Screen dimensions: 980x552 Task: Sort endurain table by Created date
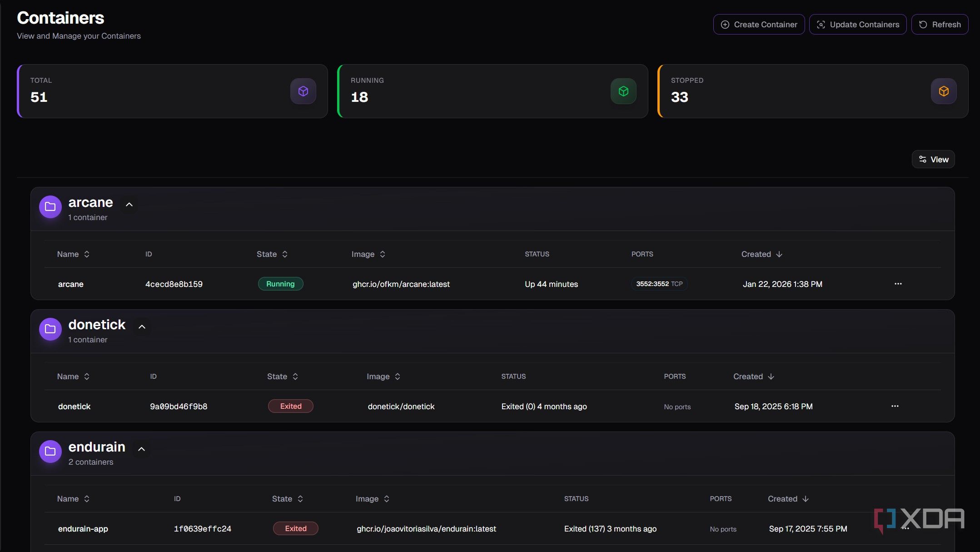788,499
